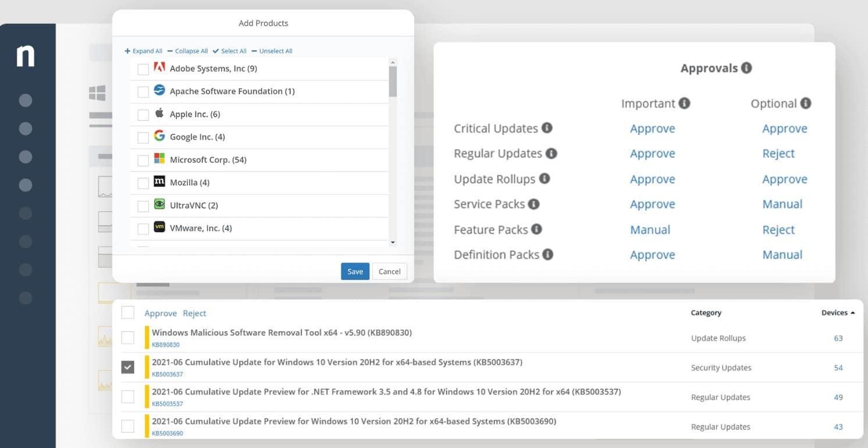
Task: Show info for Regular Updates
Action: (x=552, y=153)
